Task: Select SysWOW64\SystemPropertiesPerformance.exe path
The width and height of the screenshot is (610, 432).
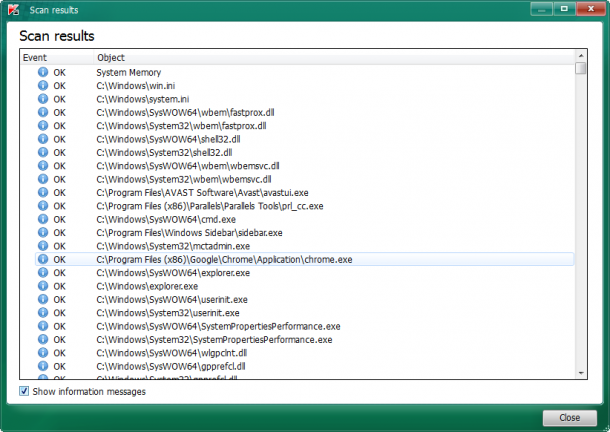Action: (218, 326)
